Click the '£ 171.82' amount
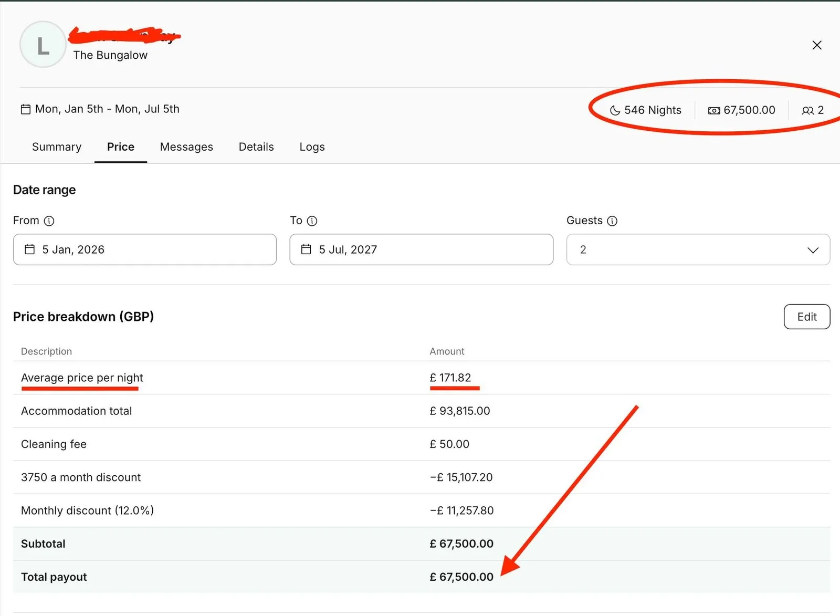 tap(450, 378)
